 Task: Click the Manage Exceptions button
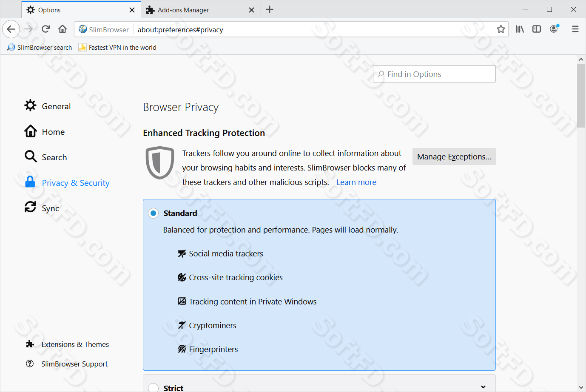[x=454, y=156]
